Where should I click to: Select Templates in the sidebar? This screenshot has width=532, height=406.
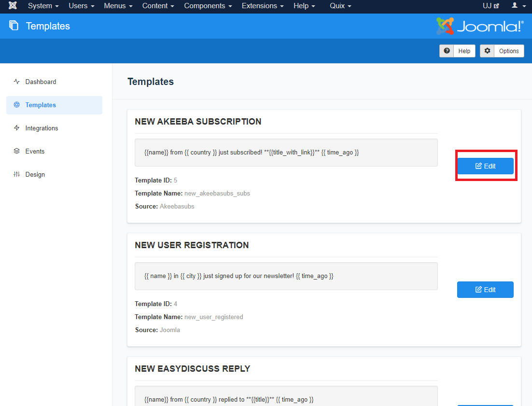54,105
